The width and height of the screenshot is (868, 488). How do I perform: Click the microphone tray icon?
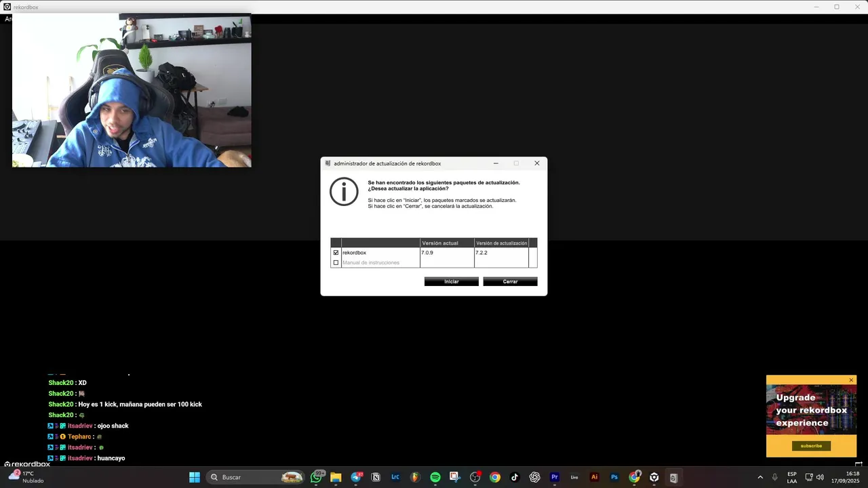tap(774, 477)
